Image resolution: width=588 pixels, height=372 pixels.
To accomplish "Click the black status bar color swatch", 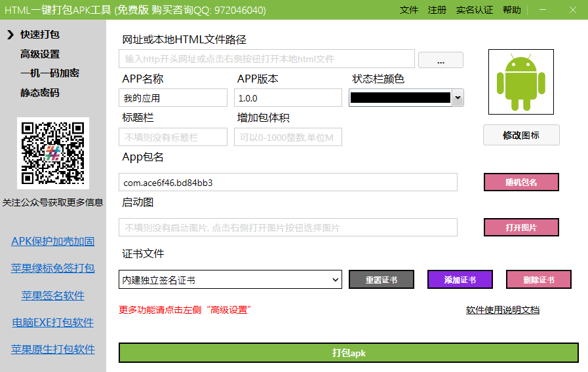I will [x=400, y=98].
